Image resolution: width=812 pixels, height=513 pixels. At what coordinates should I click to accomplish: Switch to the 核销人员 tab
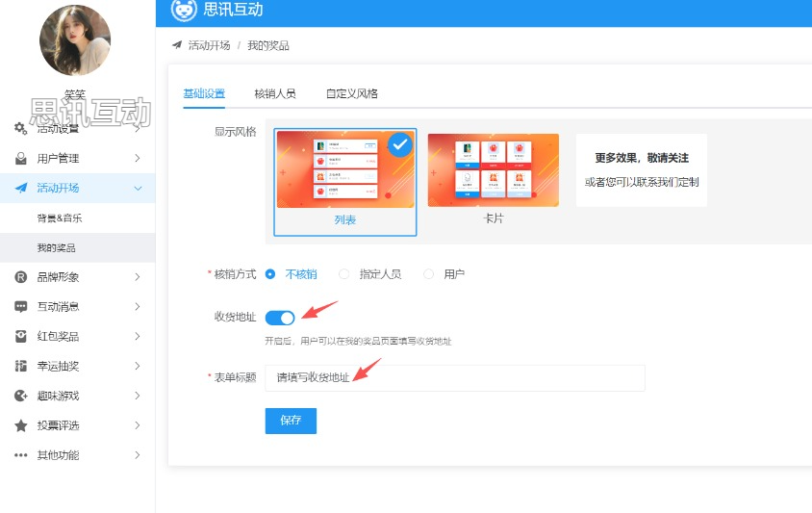tap(274, 93)
